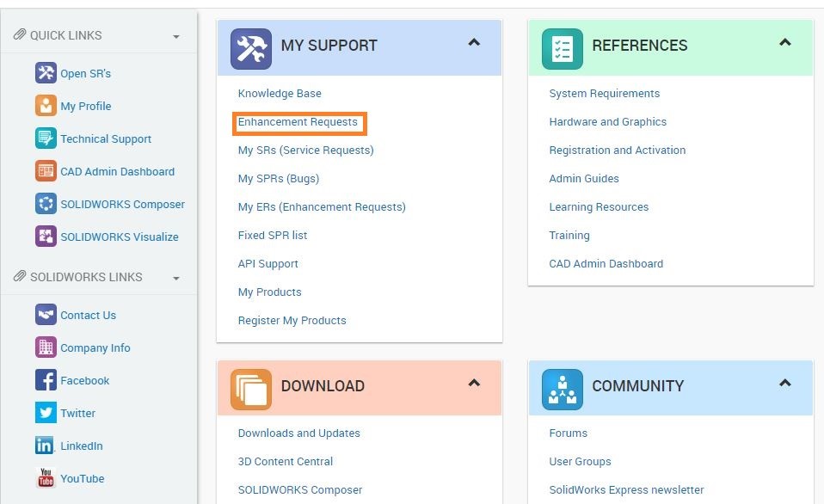Open My ERs (Enhancement Requests)
The image size is (824, 504).
[322, 207]
